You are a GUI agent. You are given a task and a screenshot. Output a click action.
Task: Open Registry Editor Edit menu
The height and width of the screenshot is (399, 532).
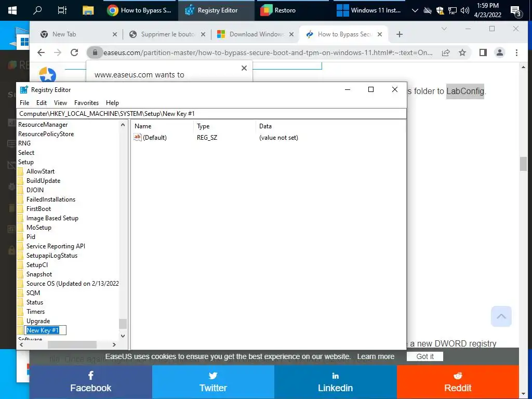coord(42,103)
